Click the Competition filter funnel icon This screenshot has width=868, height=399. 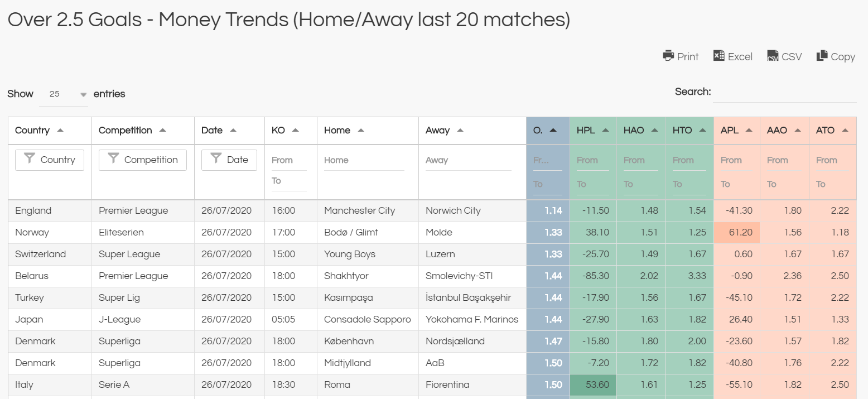(113, 159)
